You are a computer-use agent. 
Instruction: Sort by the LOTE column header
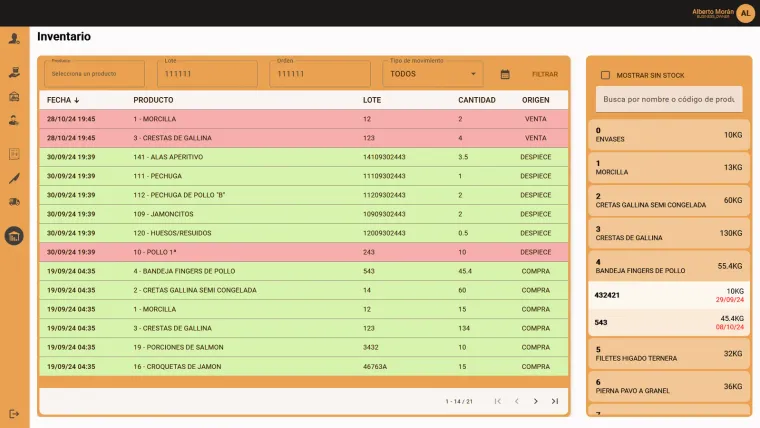(x=372, y=100)
